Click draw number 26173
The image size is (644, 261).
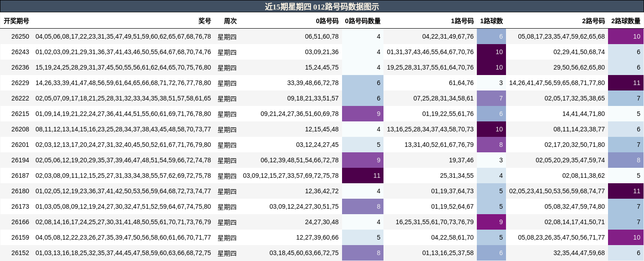click(20, 206)
